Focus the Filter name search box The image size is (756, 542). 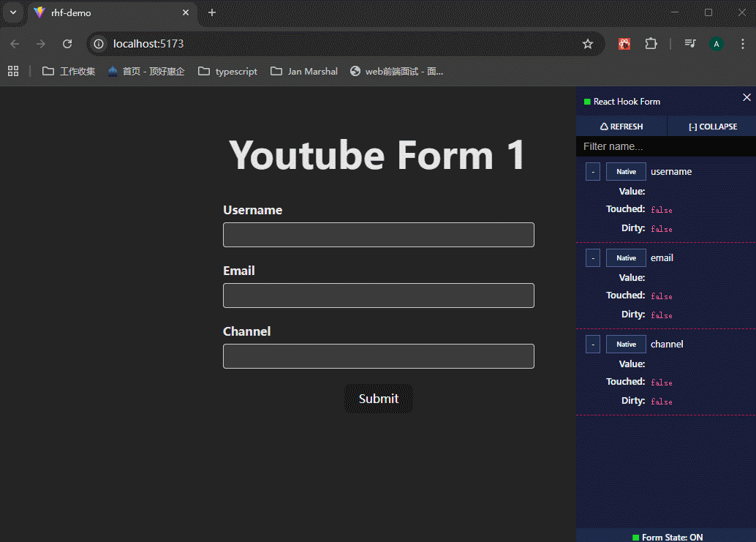point(665,147)
